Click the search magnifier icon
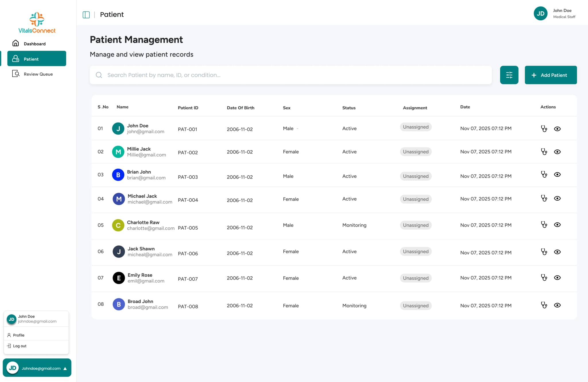The height and width of the screenshot is (382, 588). click(x=99, y=75)
